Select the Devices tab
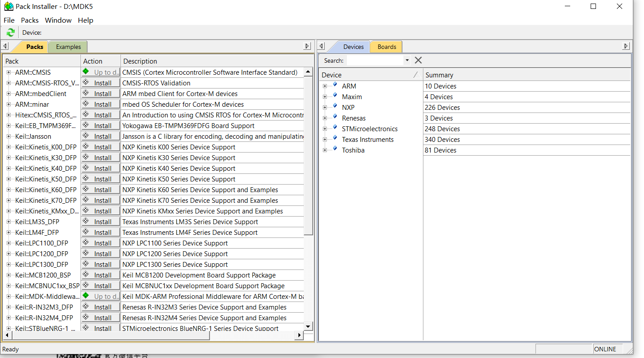 click(x=354, y=47)
